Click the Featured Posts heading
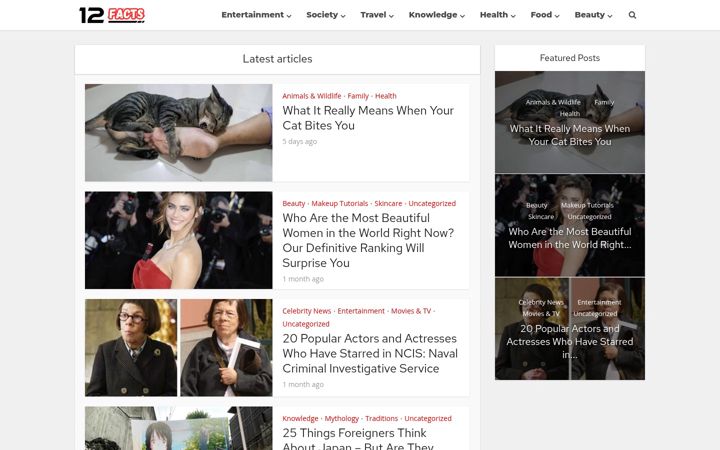This screenshot has height=450, width=720. tap(570, 58)
